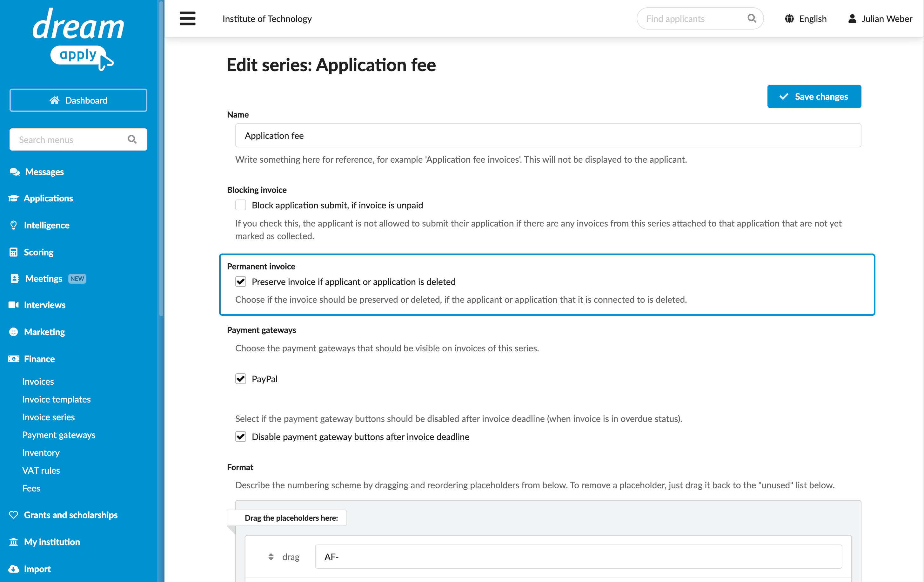This screenshot has width=924, height=582.
Task: Click the NEW badge beside Meetings
Action: pyautogui.click(x=77, y=278)
